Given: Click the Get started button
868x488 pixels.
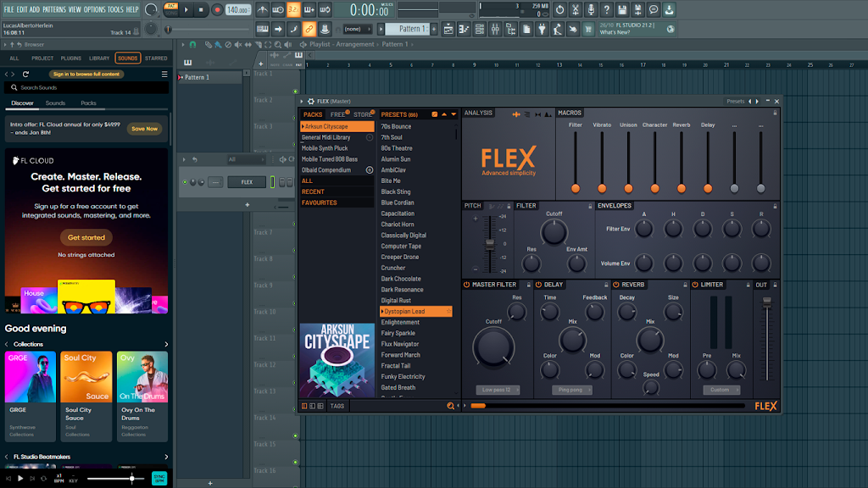Looking at the screenshot, I should [x=86, y=237].
